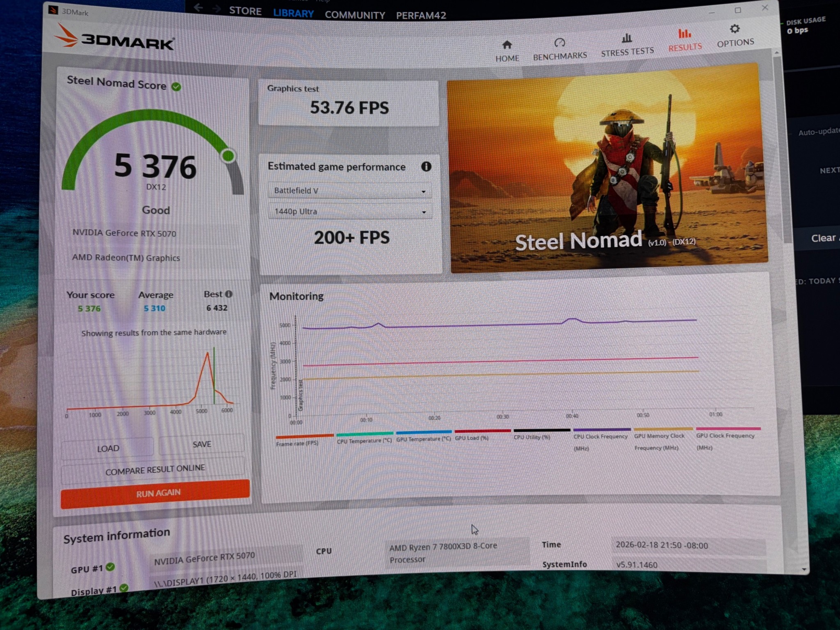Toggle the CPU Utility (%) legend entry
The width and height of the screenshot is (840, 630).
point(541,434)
